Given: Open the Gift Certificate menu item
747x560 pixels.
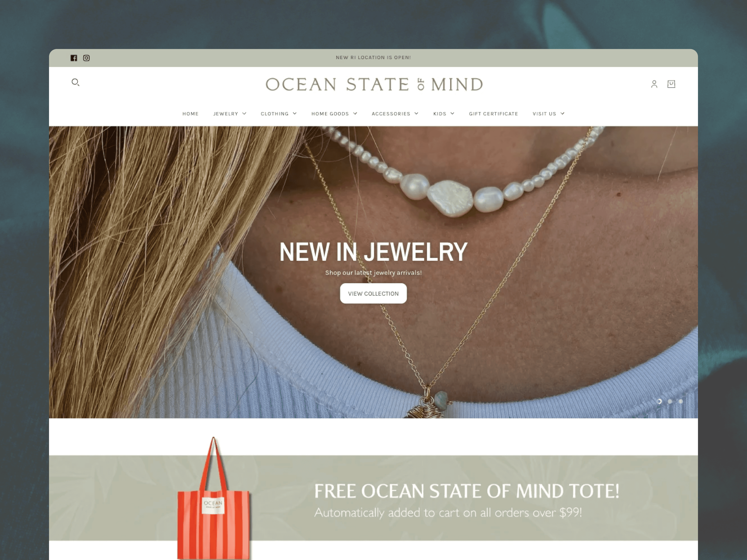Looking at the screenshot, I should pos(493,114).
